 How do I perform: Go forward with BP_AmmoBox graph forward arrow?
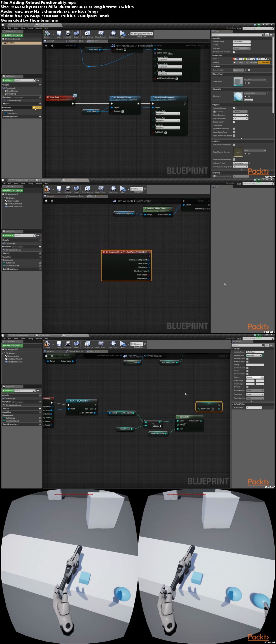52,46
